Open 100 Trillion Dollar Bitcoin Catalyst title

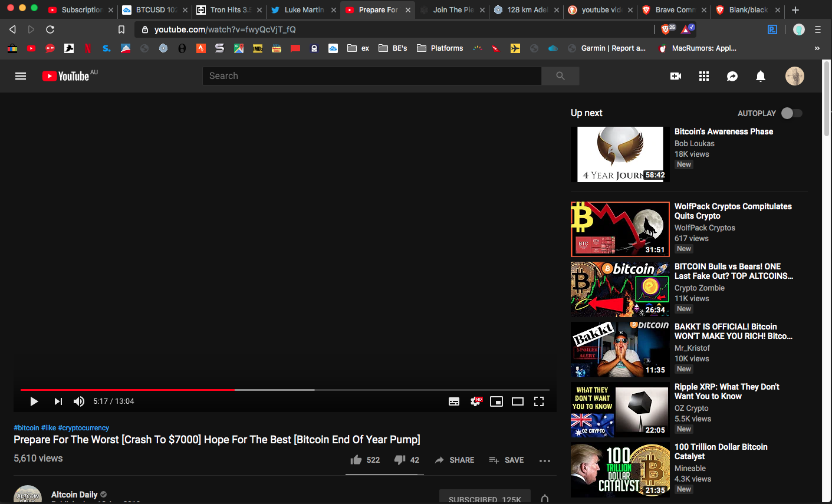click(x=721, y=452)
